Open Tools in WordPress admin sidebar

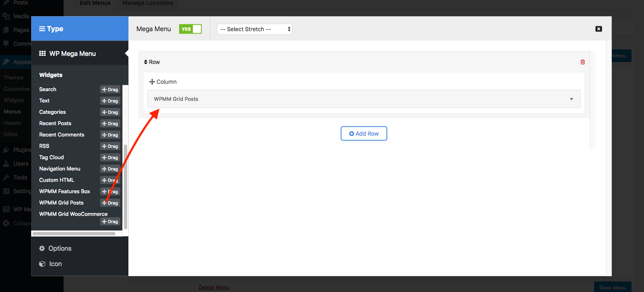point(20,177)
